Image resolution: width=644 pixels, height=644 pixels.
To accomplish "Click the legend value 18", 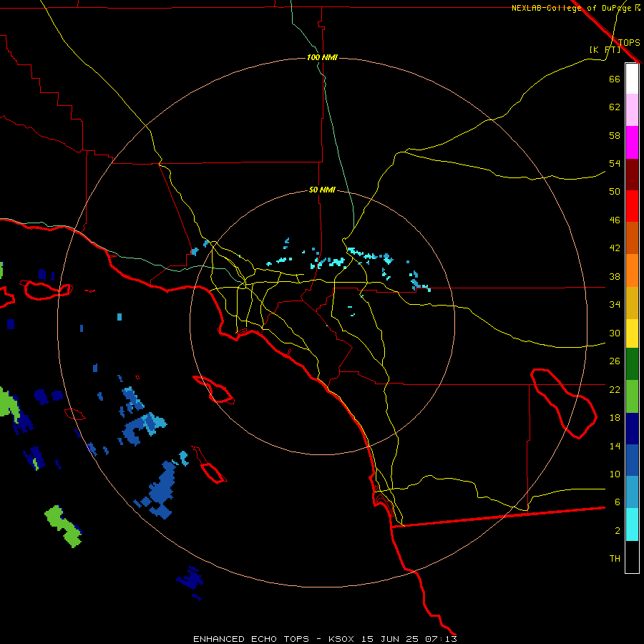I will pos(615,418).
